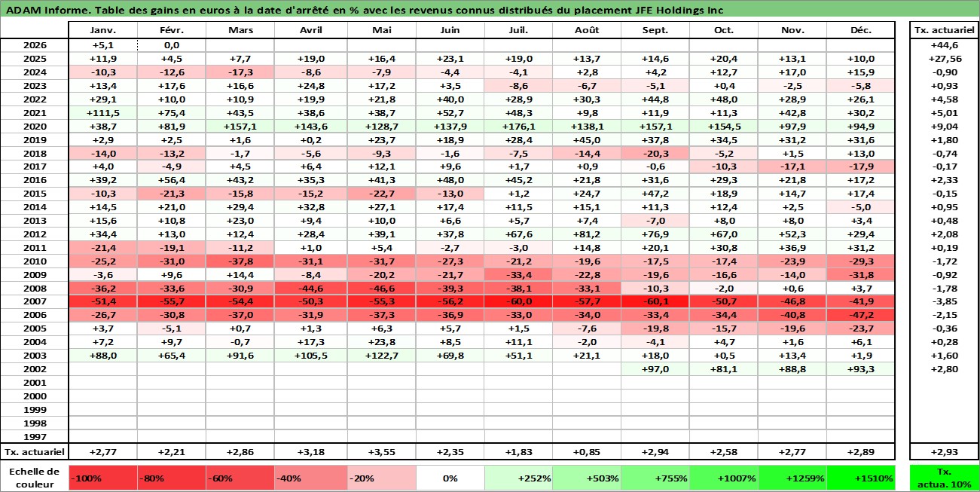Click the +5,1 value in 2026
The height and width of the screenshot is (492, 980).
tap(102, 45)
